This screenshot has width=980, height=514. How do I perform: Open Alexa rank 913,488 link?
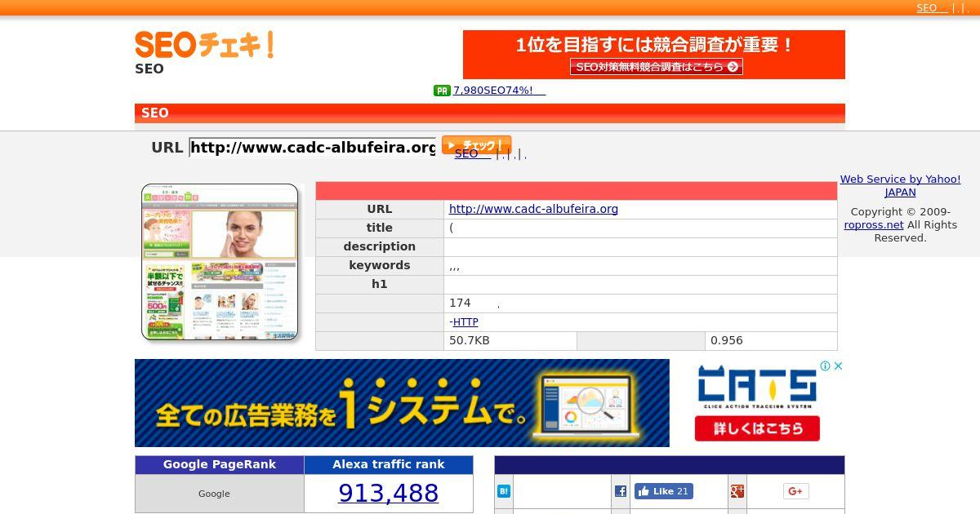click(x=388, y=493)
